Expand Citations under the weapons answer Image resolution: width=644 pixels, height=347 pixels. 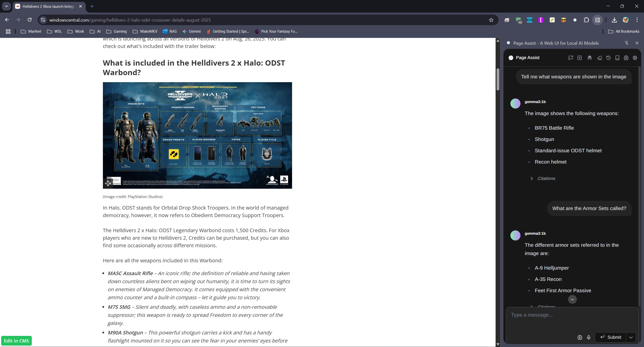(543, 178)
